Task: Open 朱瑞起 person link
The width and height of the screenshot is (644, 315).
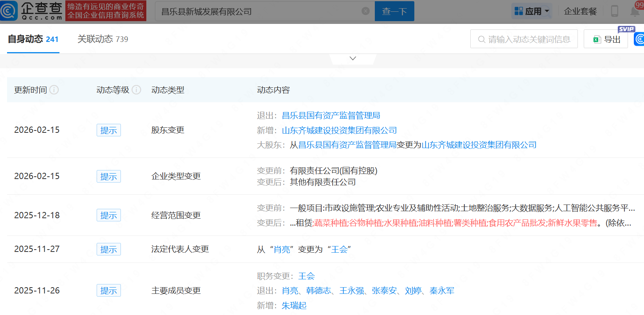Action: tap(294, 306)
